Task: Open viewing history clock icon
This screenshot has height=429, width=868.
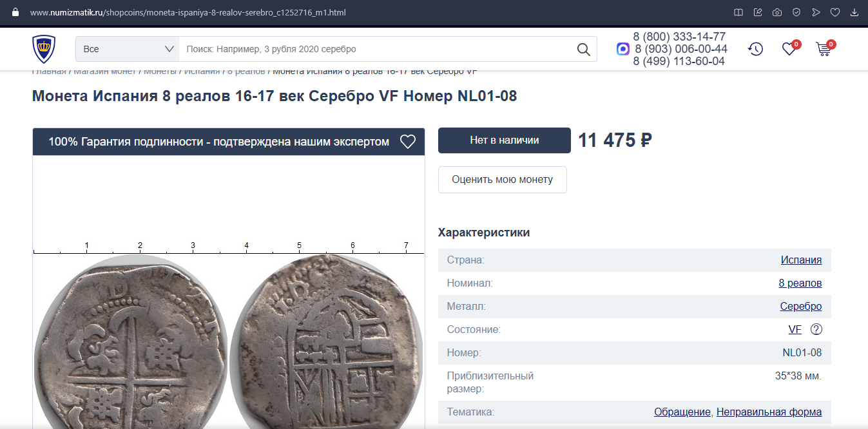Action: click(x=755, y=49)
